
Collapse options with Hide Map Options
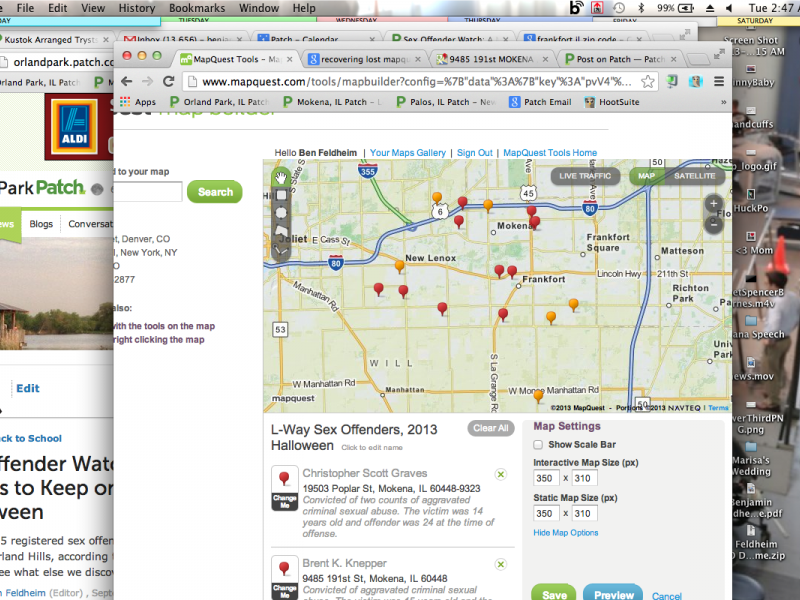pyautogui.click(x=566, y=533)
